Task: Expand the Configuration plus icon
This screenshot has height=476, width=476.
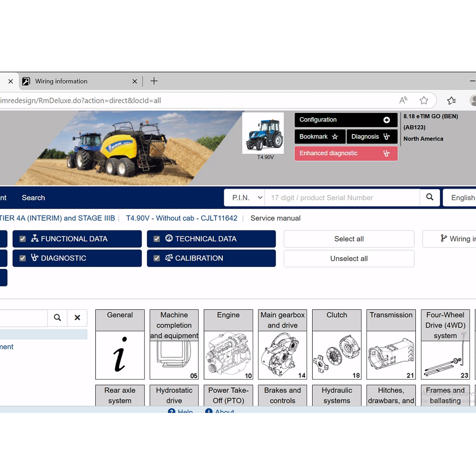Action: [386, 120]
